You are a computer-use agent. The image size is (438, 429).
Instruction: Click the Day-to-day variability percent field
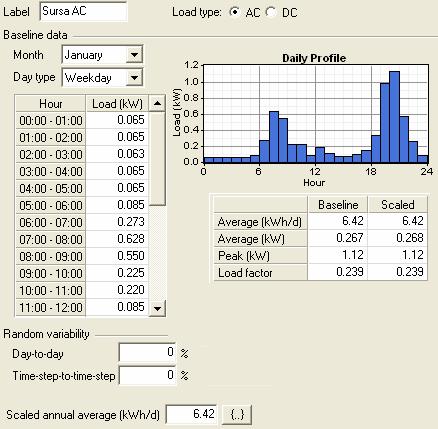(x=147, y=352)
